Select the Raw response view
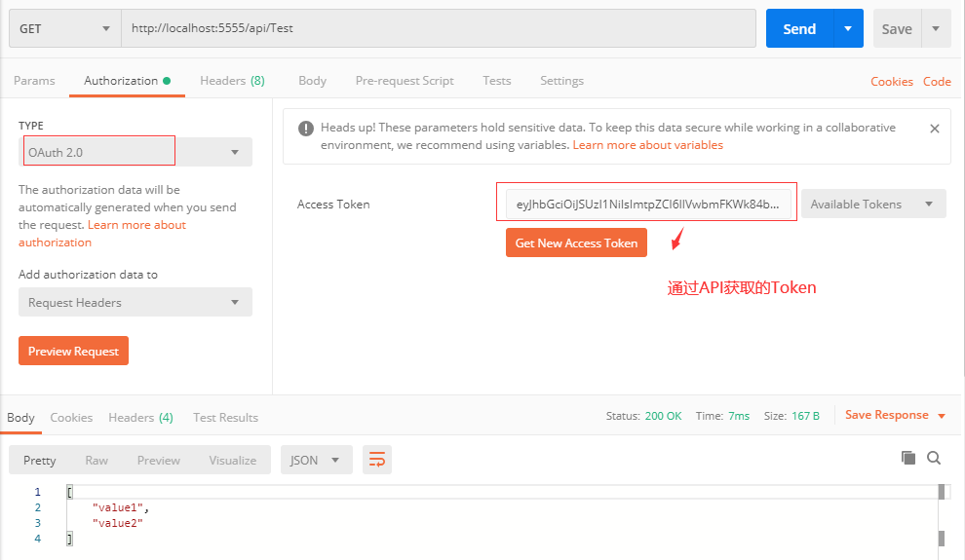Viewport: 965px width, 560px height. pyautogui.click(x=96, y=460)
